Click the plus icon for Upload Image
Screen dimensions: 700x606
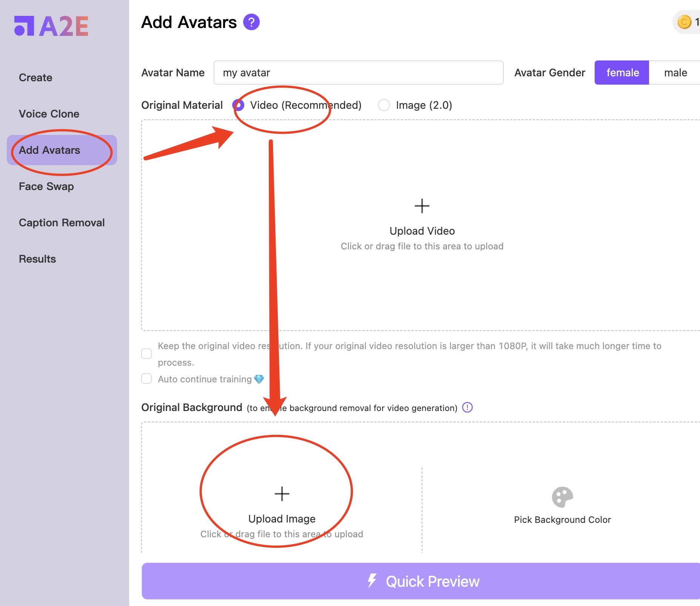point(282,494)
